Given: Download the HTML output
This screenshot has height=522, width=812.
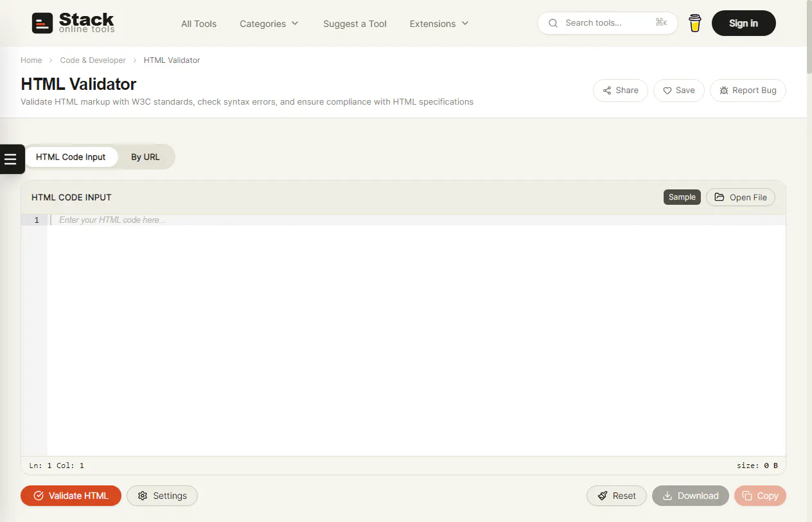Looking at the screenshot, I should click(691, 496).
